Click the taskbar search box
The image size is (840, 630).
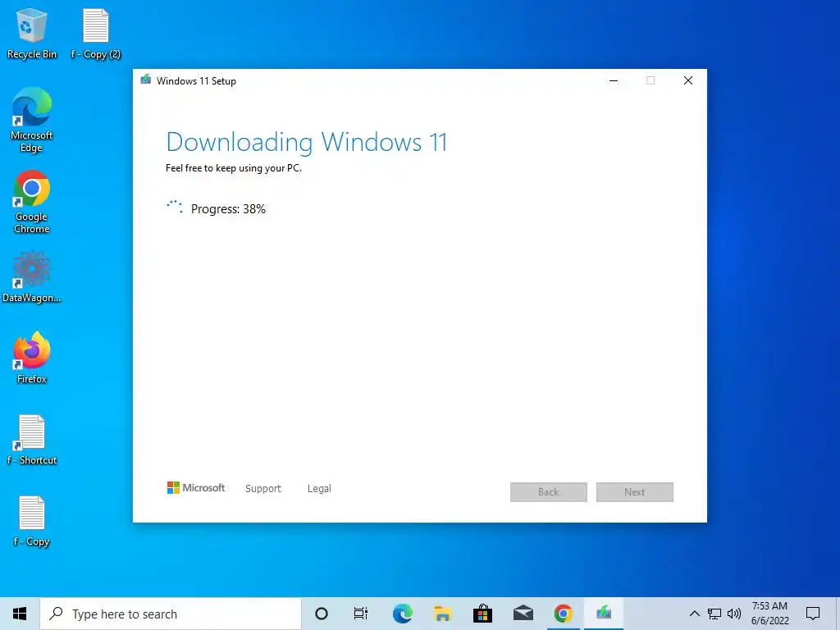point(171,614)
